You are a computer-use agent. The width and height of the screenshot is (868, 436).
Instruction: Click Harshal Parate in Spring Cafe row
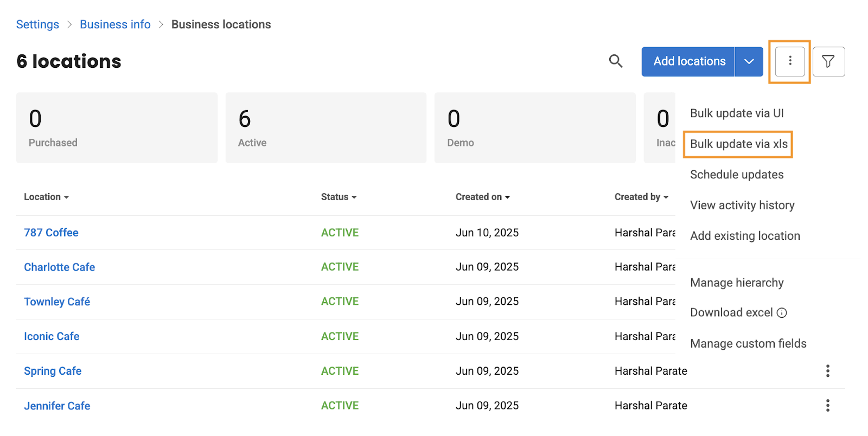[650, 371]
